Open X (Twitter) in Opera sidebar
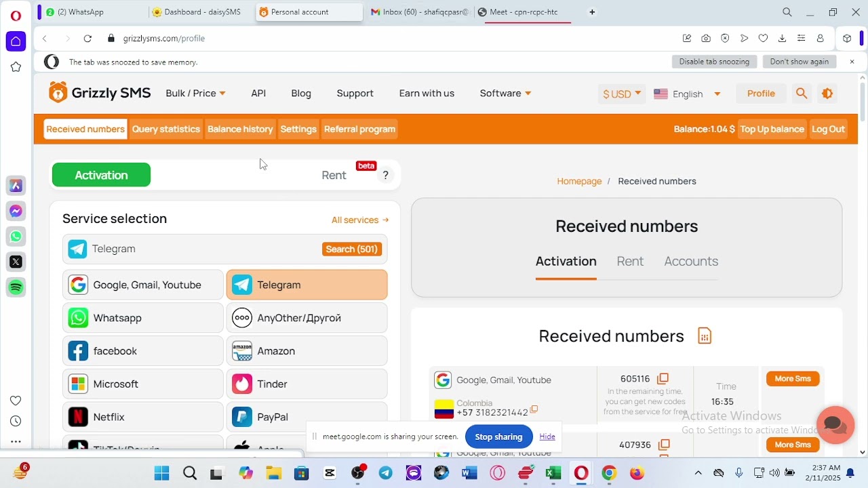868x488 pixels. click(16, 262)
